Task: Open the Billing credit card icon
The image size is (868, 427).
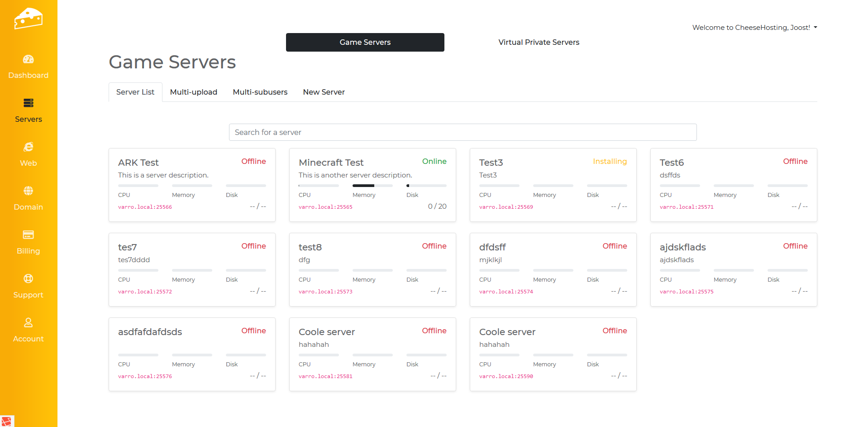Action: click(x=28, y=235)
